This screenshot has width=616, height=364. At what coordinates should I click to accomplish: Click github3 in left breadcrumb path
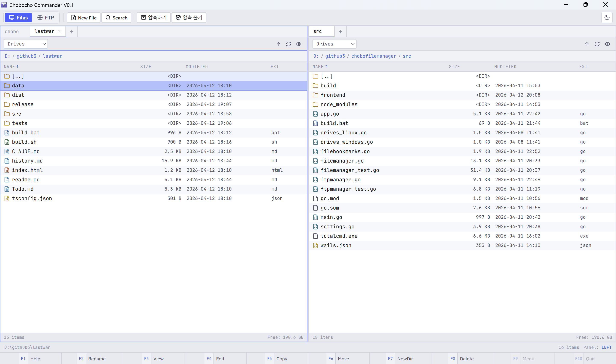point(26,56)
